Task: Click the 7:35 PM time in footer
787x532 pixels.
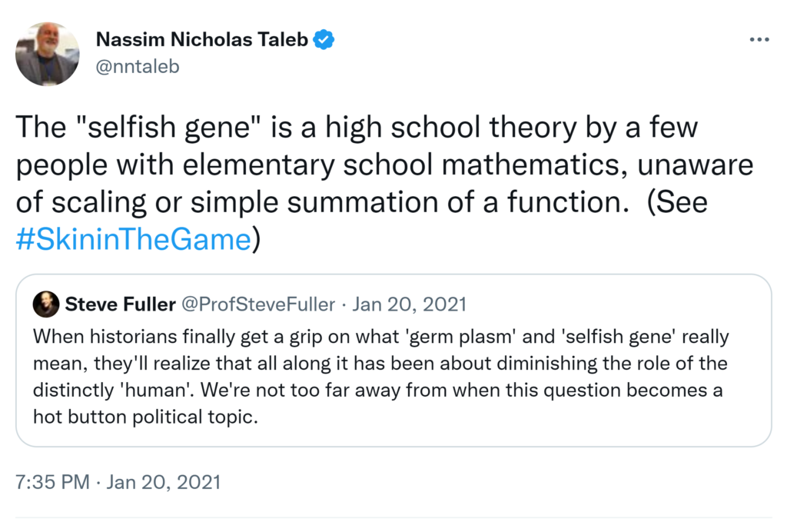Action: pyautogui.click(x=52, y=482)
